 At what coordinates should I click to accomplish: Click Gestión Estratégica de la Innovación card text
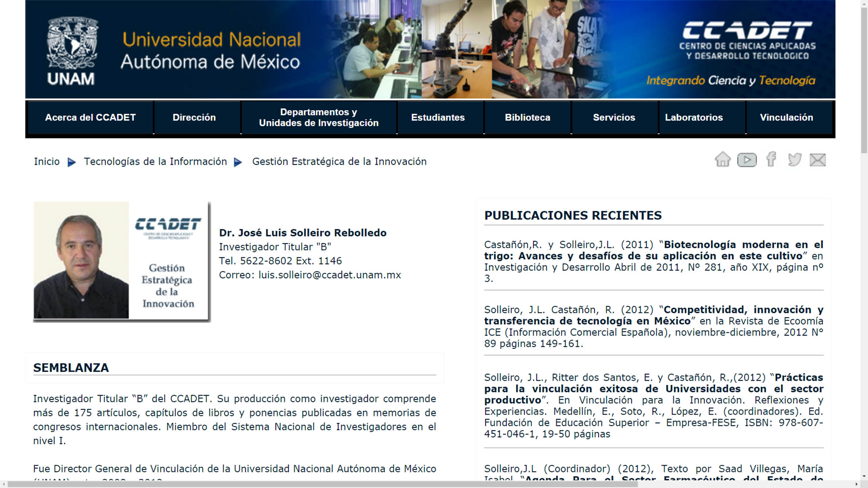(168, 286)
